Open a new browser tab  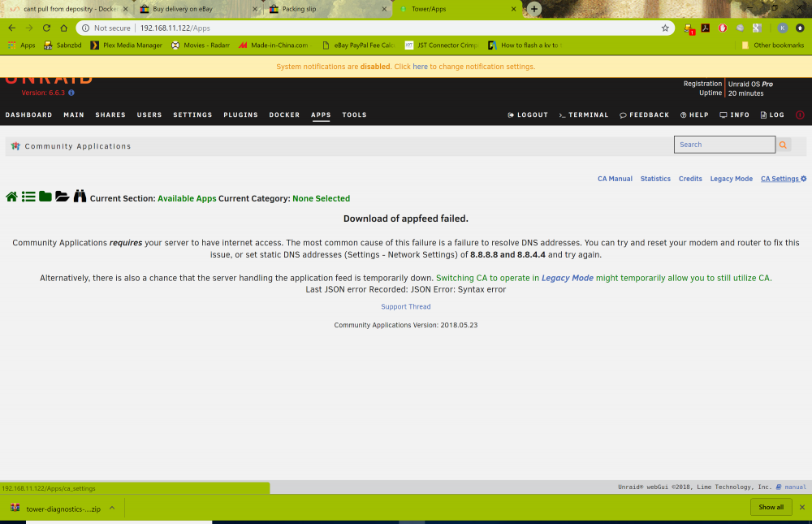coord(534,9)
